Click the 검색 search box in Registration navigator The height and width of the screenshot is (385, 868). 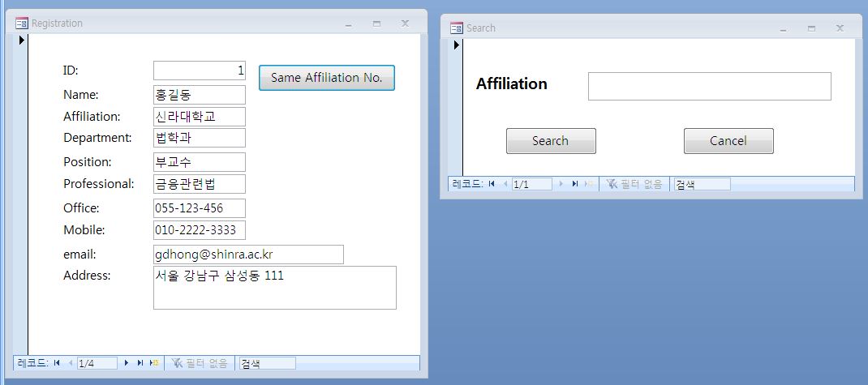[x=267, y=363]
